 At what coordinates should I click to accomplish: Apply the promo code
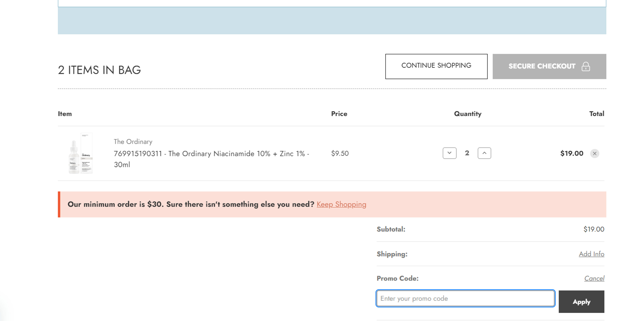click(581, 302)
